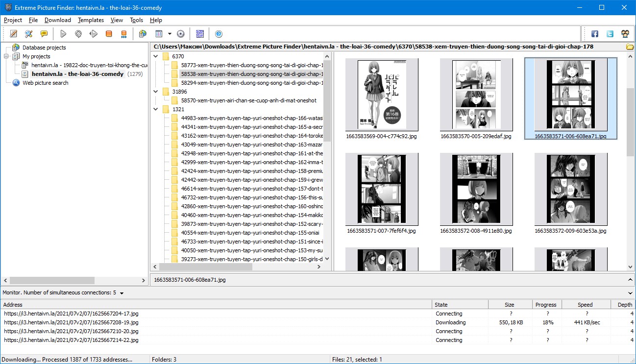Click the application icon in title bar
Viewport: 636px width, 364px height.
(8, 7)
